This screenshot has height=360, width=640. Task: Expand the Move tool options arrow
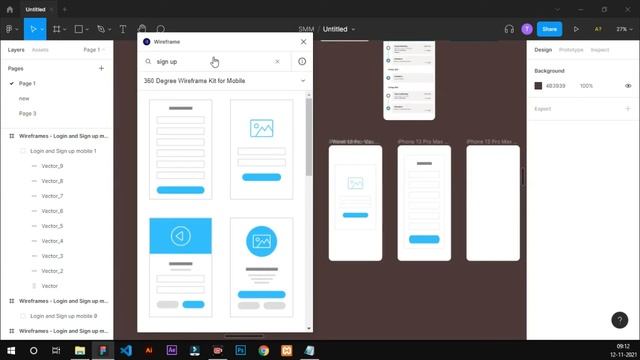pos(42,29)
